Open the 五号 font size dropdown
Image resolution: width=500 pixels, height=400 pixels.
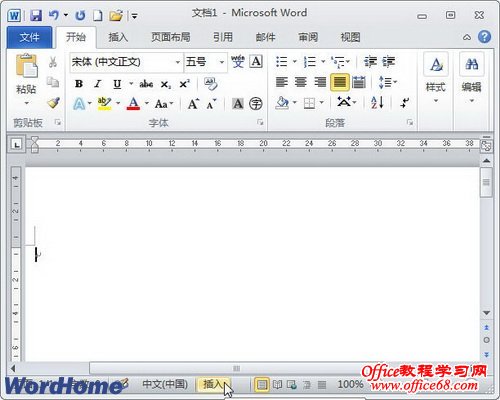pos(222,62)
